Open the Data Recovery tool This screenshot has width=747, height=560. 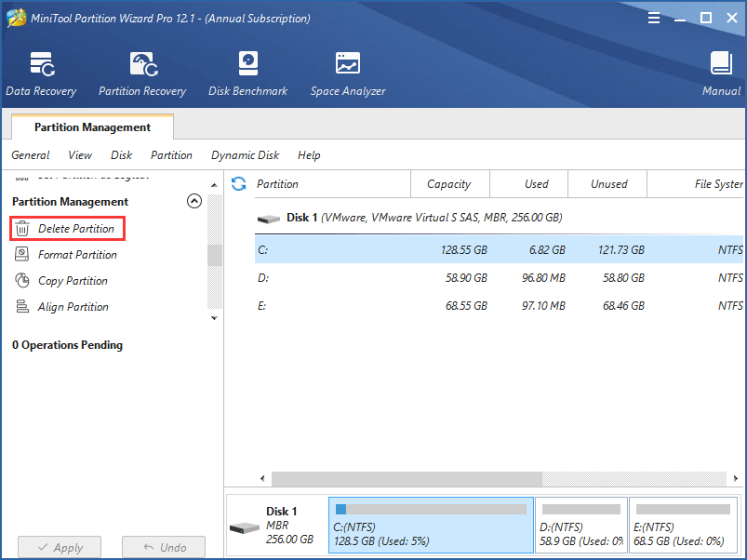(41, 73)
